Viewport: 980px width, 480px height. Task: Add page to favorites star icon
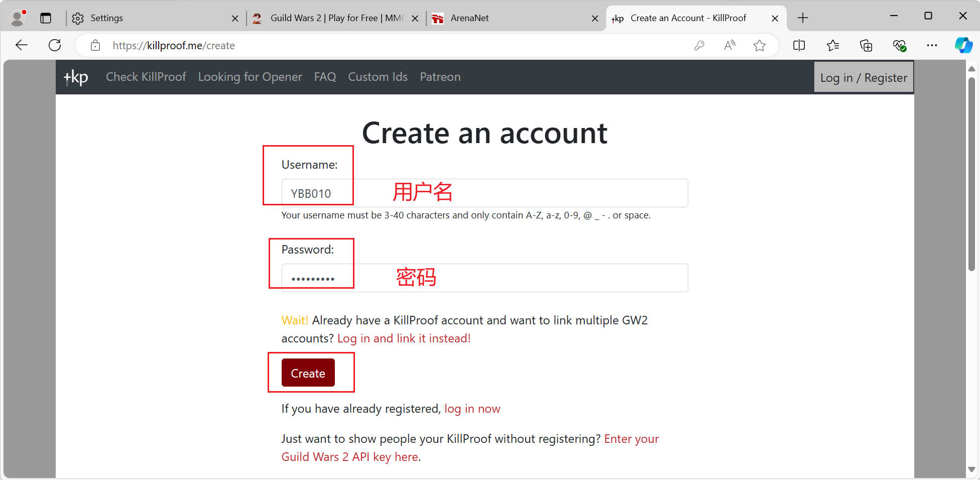(760, 46)
